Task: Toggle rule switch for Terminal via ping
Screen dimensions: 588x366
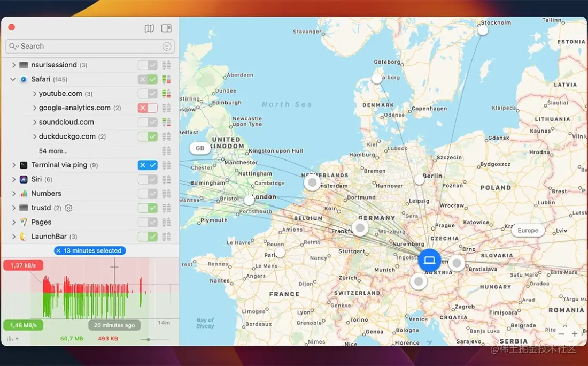Action: point(148,165)
